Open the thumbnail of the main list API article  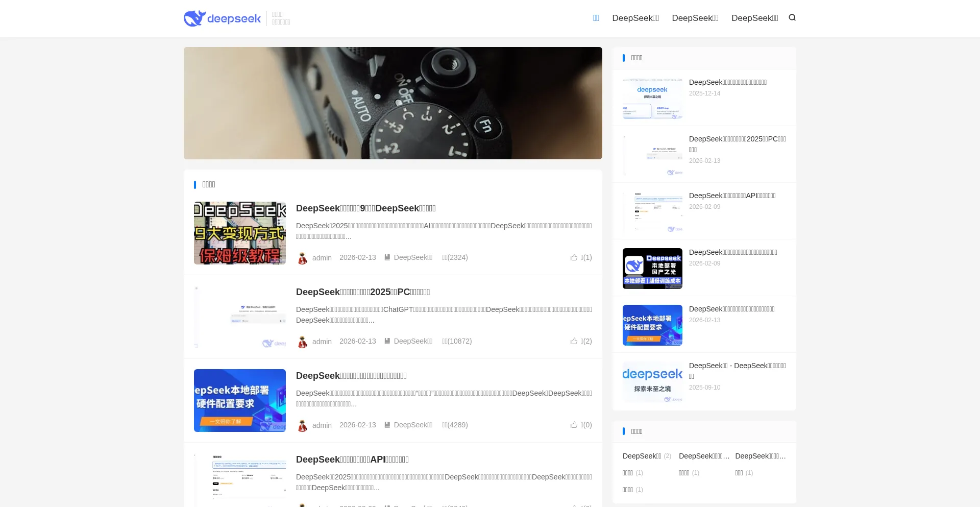point(240,480)
